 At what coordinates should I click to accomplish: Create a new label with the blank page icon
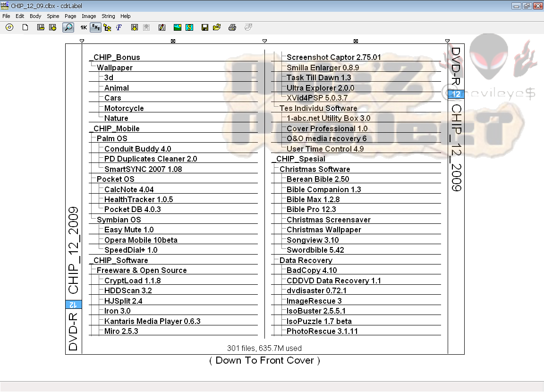tap(25, 27)
